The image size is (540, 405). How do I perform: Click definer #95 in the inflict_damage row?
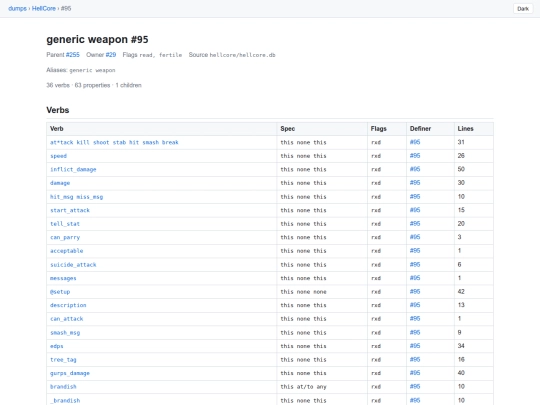coord(415,169)
